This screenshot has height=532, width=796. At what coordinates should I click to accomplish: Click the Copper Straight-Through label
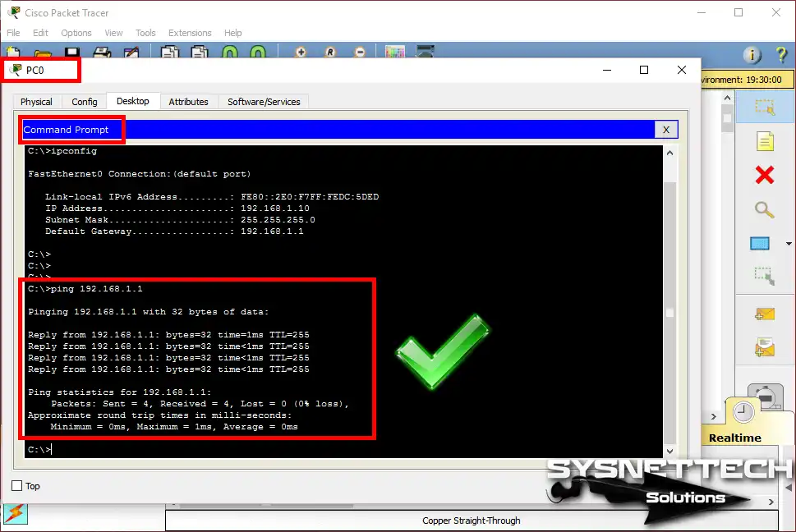pyautogui.click(x=471, y=521)
